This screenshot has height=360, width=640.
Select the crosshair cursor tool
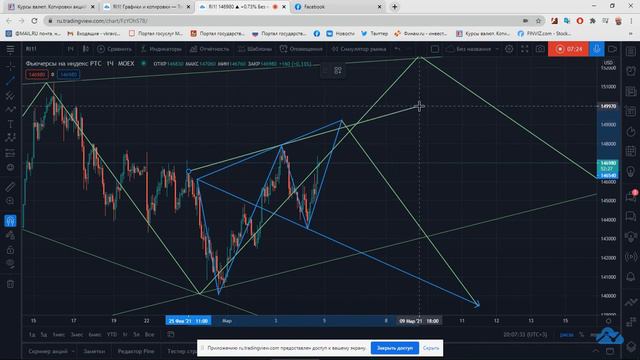coord(10,65)
